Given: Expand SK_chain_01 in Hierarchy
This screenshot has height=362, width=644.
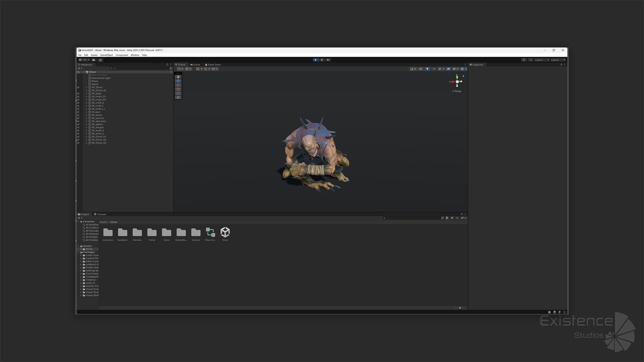Looking at the screenshot, I should pyautogui.click(x=87, y=97).
